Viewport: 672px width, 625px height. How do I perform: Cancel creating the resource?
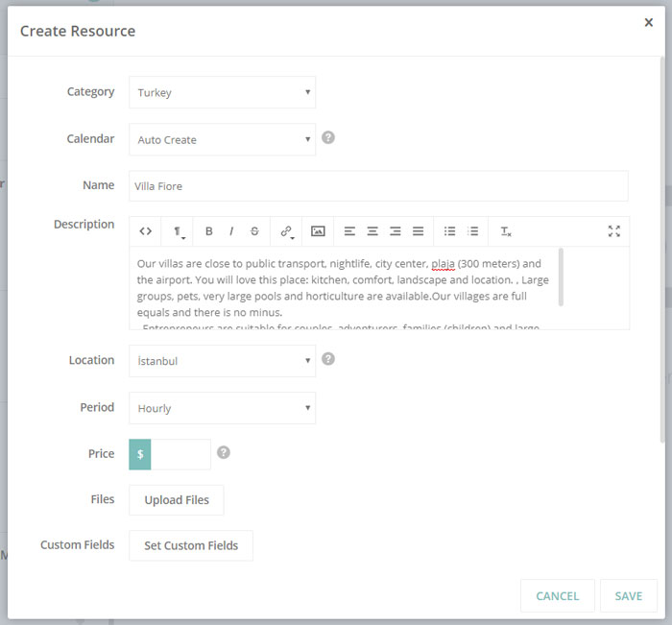(558, 596)
